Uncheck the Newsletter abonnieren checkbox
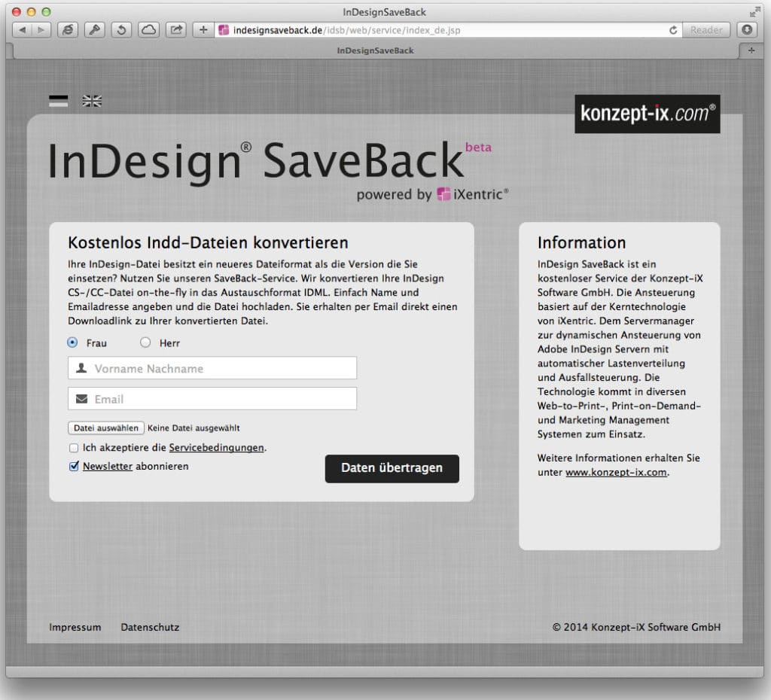 tap(74, 467)
